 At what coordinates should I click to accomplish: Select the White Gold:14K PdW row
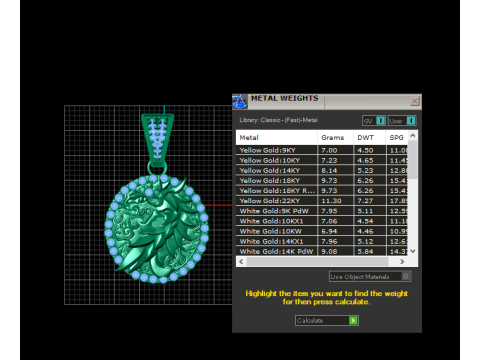click(322, 251)
